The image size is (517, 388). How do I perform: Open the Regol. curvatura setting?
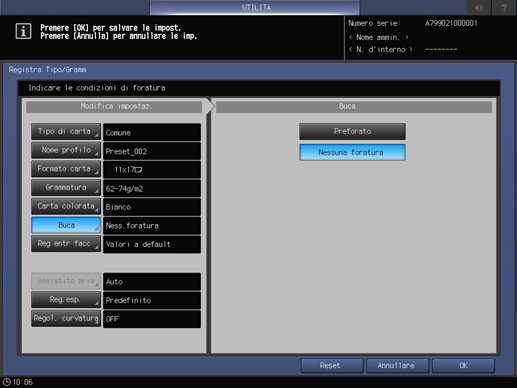pyautogui.click(x=66, y=318)
